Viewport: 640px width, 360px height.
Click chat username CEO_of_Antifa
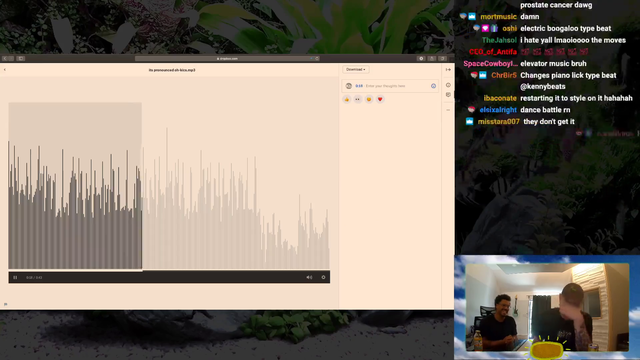coord(493,52)
